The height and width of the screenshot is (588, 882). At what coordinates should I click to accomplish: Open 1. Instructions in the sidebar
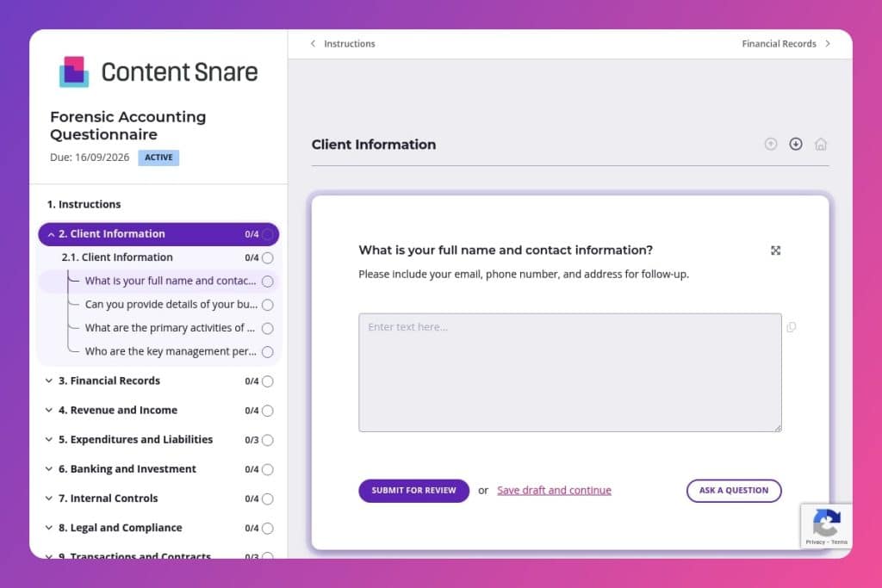[84, 204]
